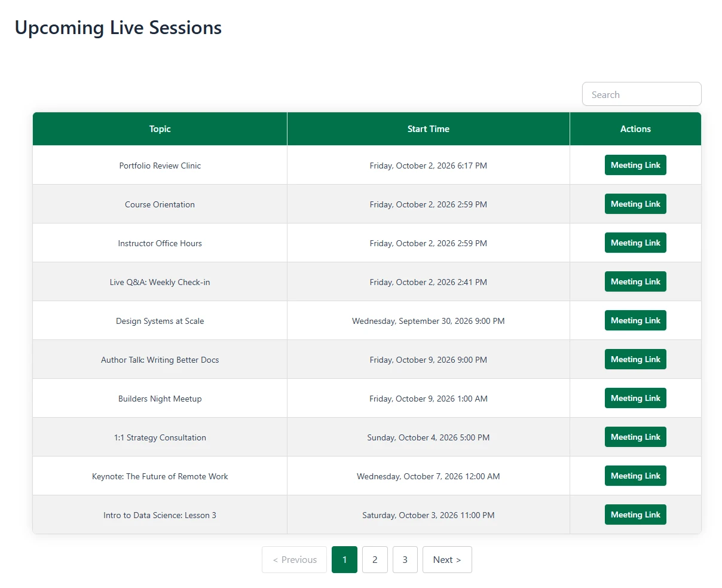This screenshot has height=588, width=722.
Task: Click start time October 9, 2026 9:00 PM
Action: point(429,360)
